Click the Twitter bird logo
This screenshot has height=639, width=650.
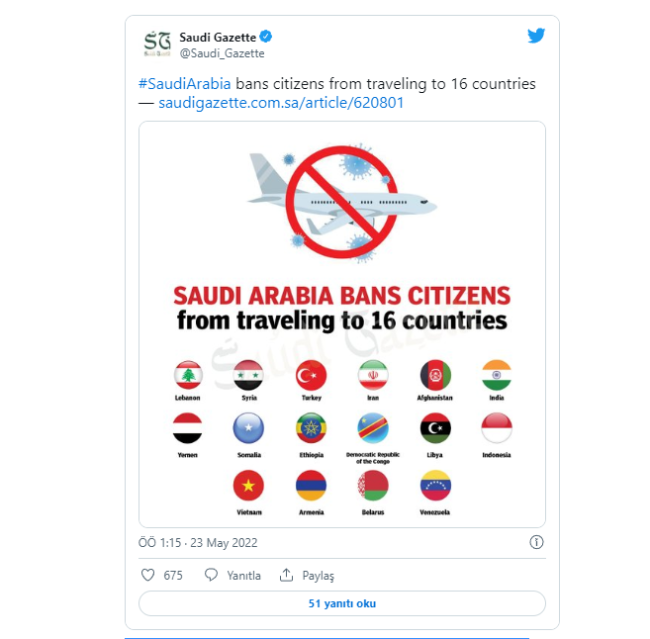click(536, 36)
